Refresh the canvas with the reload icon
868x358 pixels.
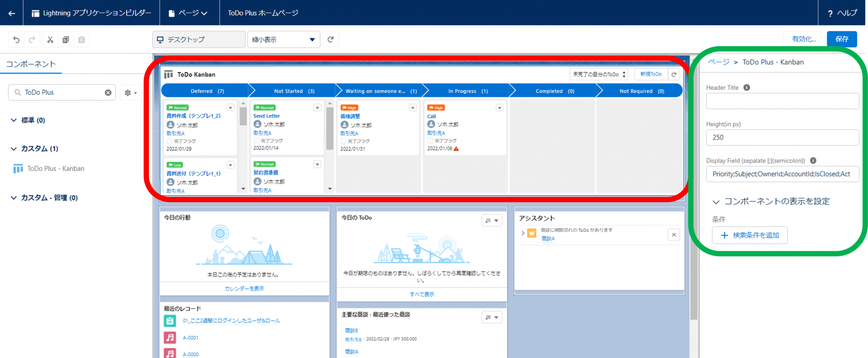[330, 39]
